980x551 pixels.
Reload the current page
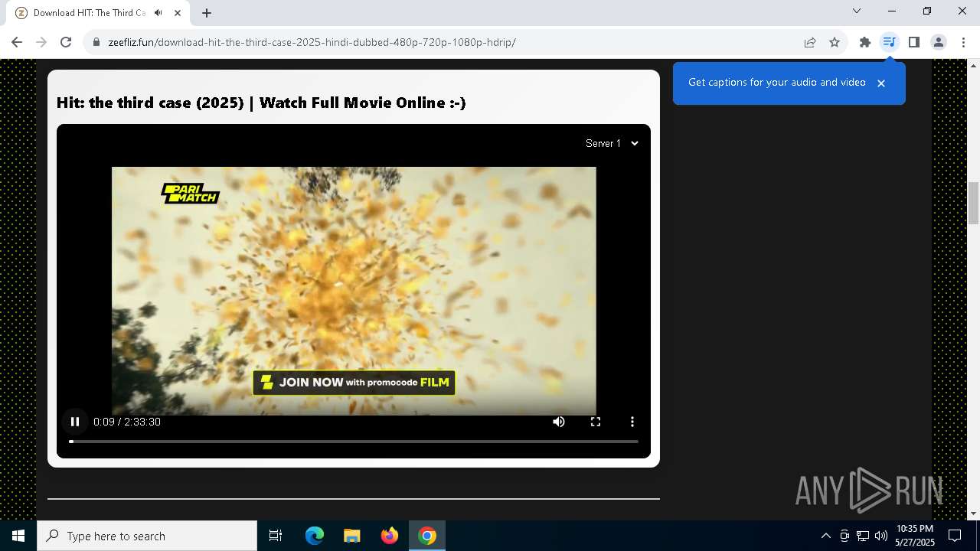tap(66, 42)
